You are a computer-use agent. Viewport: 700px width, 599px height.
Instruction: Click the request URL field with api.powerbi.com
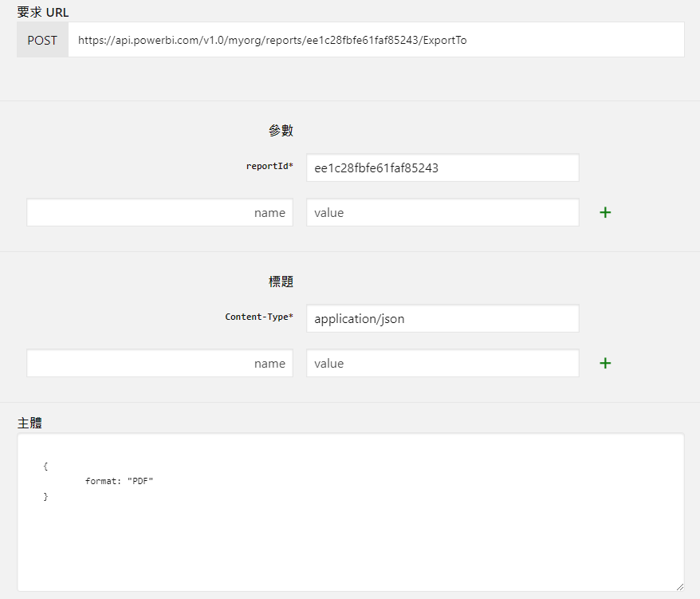(x=376, y=40)
